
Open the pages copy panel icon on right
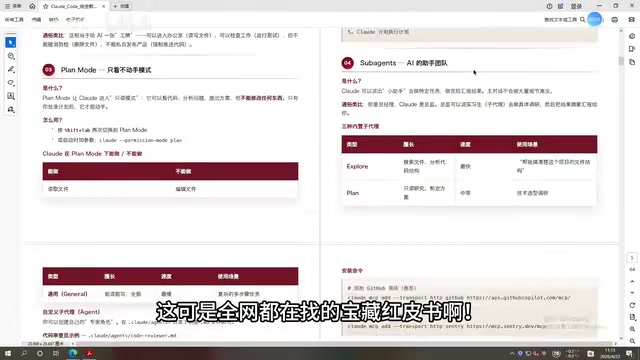[632, 62]
